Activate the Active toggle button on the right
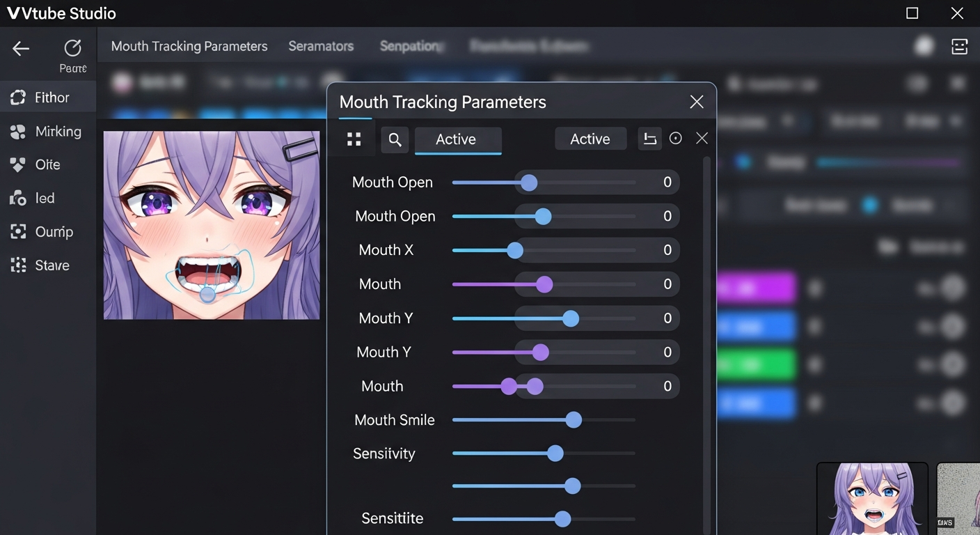This screenshot has height=535, width=980. (590, 138)
